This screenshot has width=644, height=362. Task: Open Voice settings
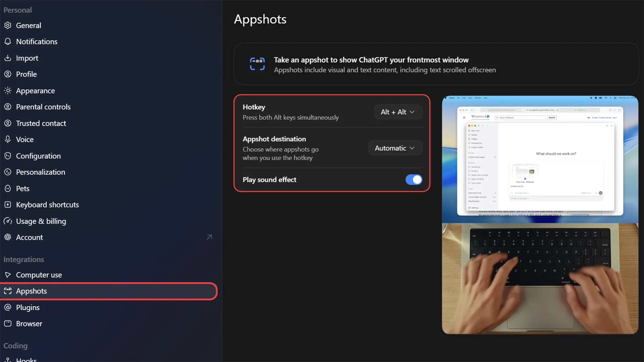point(109,139)
